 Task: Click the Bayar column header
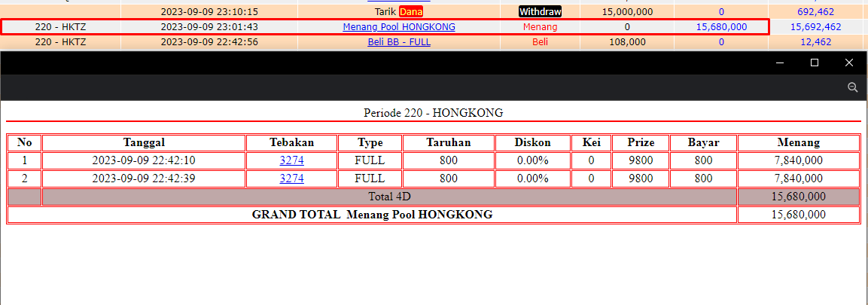703,142
